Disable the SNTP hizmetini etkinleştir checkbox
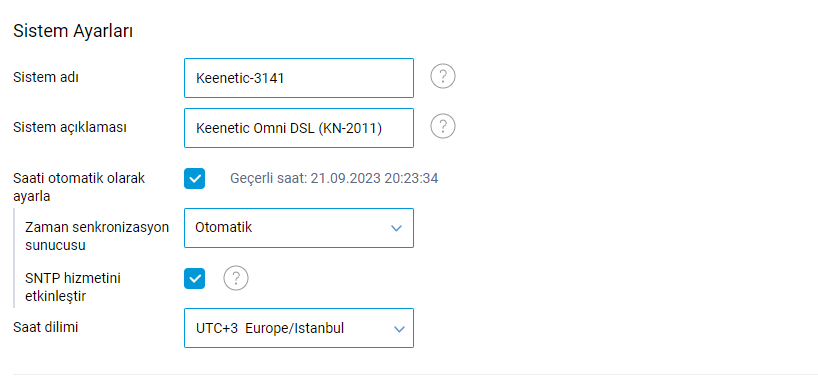The image size is (818, 378). coord(195,278)
